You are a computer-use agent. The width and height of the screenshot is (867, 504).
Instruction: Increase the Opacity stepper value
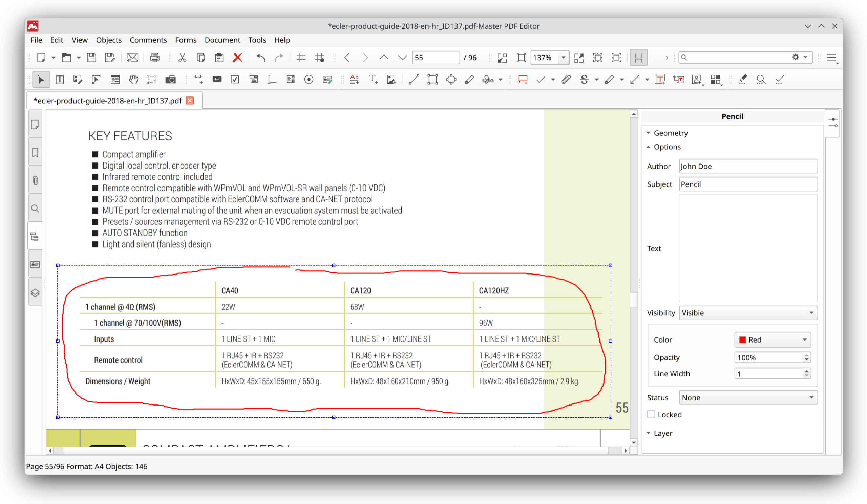[x=807, y=355]
